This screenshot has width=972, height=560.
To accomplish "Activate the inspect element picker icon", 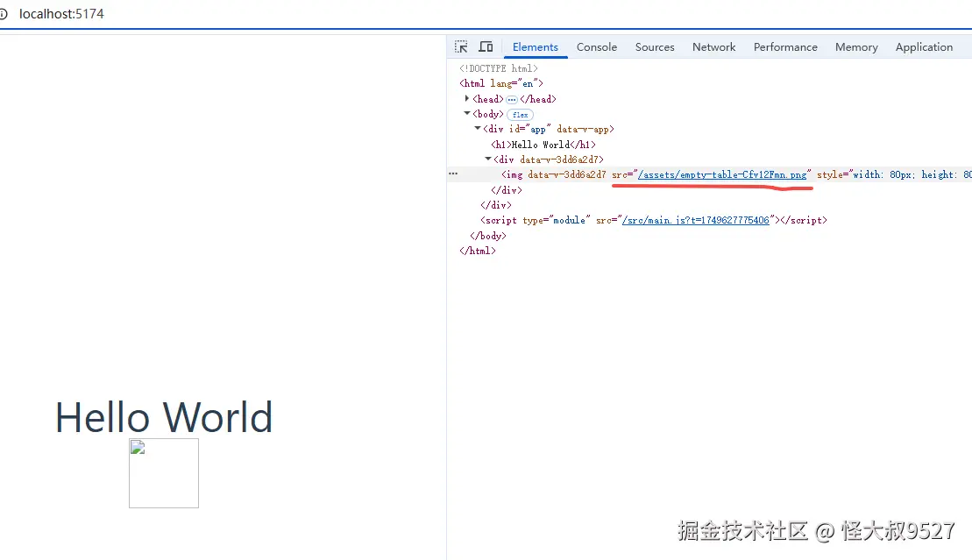I will [x=461, y=46].
